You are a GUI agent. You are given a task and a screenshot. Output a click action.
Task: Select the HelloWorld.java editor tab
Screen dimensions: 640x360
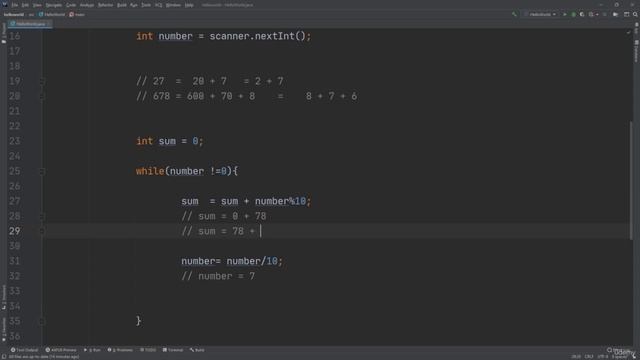click(x=29, y=24)
